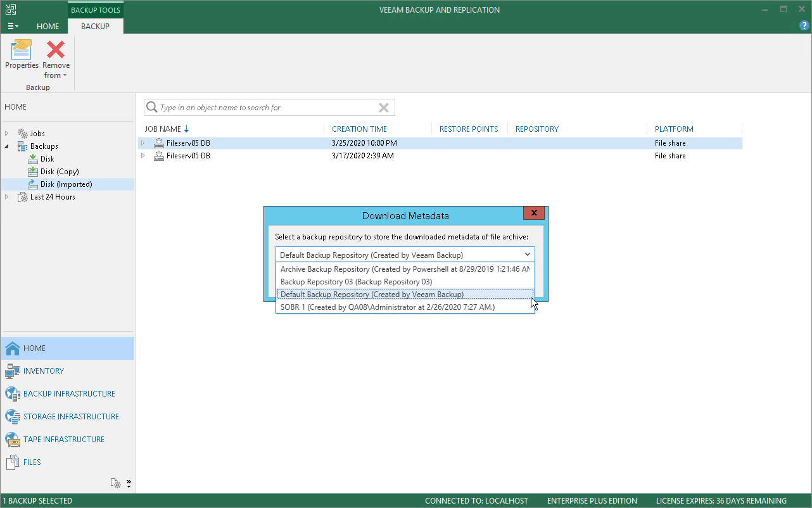Click the 3/17/2020 2:39 AM cell

click(362, 156)
